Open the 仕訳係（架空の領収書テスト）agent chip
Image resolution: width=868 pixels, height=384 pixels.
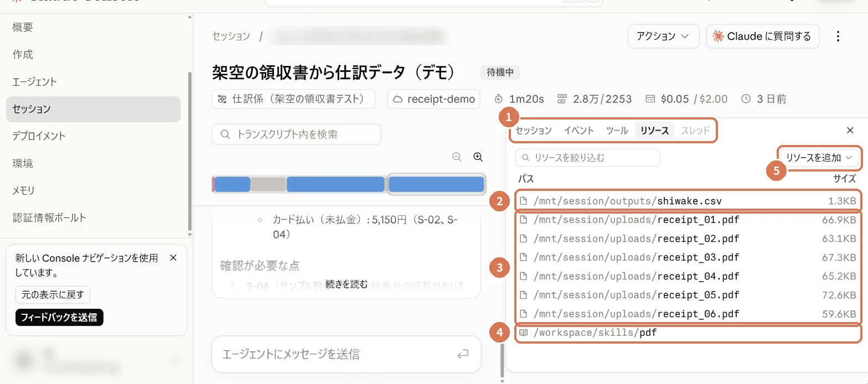pos(293,99)
